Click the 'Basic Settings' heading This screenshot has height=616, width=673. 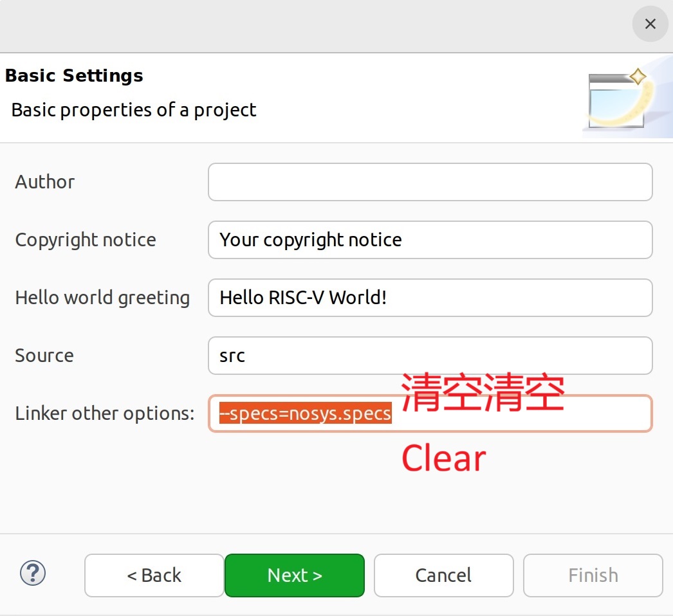(73, 75)
